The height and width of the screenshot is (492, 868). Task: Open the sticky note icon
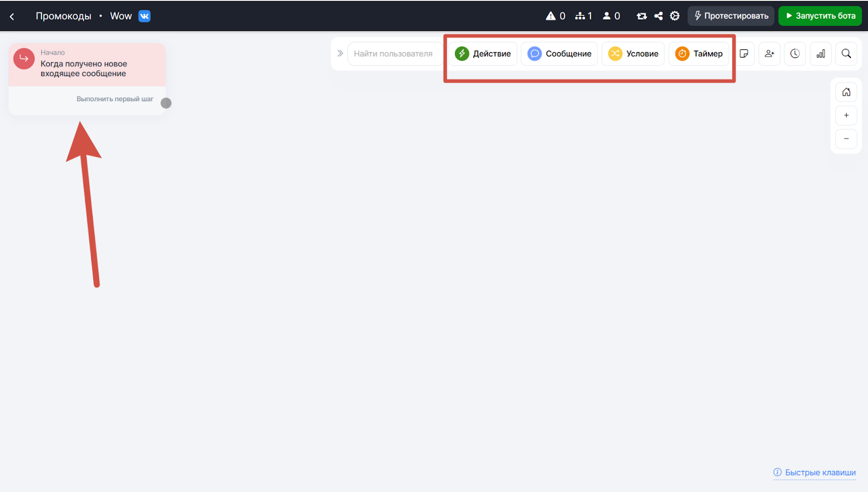coord(744,54)
